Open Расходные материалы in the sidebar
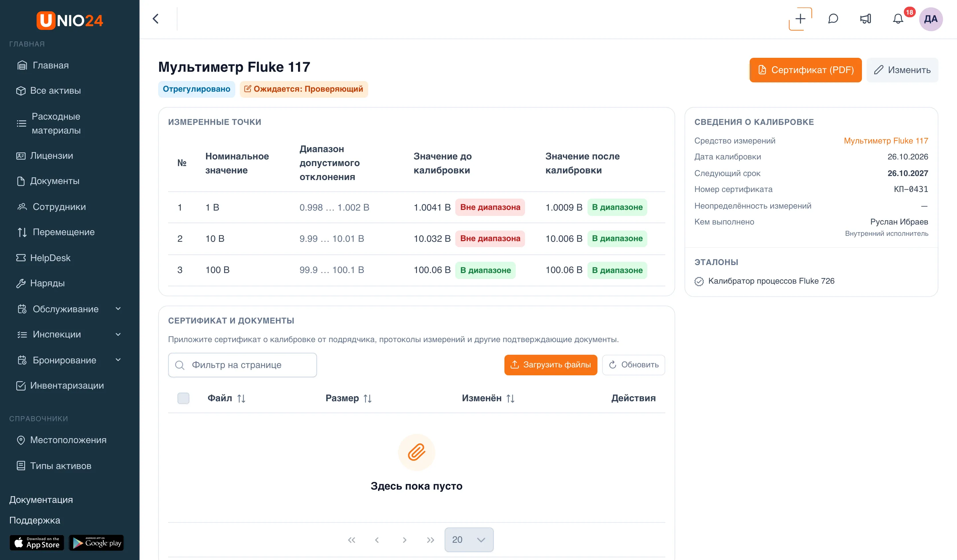This screenshot has width=957, height=560. click(49, 123)
